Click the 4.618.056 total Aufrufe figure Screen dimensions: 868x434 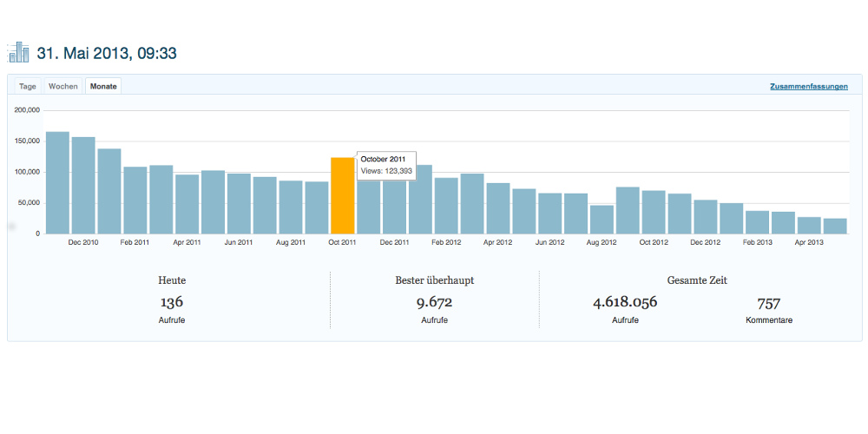(x=625, y=302)
